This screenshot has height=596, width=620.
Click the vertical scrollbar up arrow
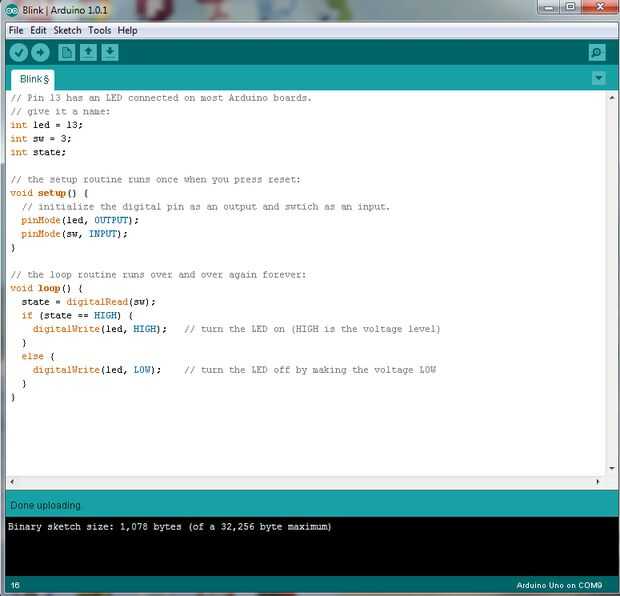[612, 97]
